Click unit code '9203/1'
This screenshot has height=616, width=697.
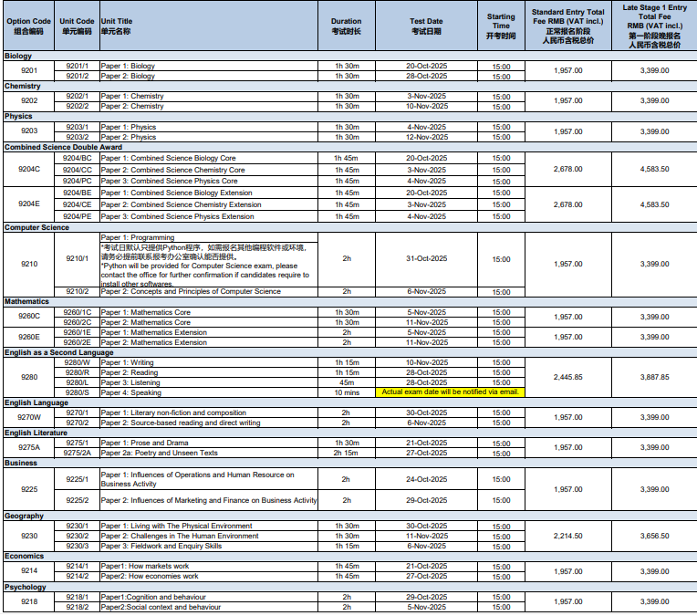tap(78, 127)
